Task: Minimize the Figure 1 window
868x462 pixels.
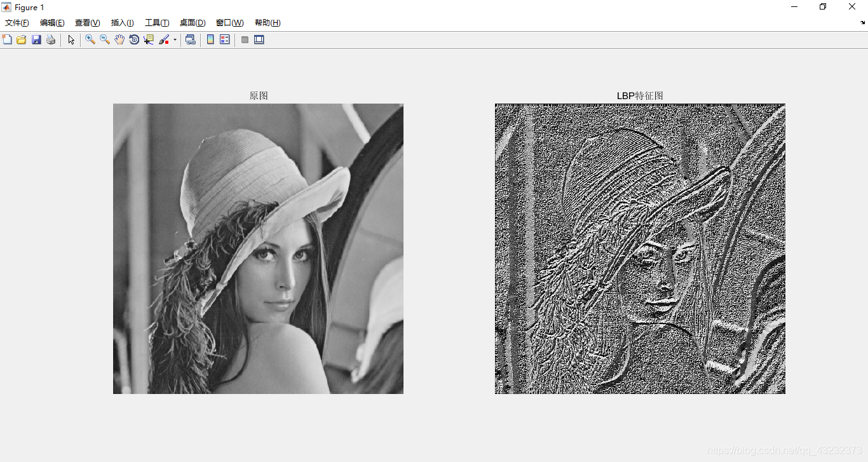Action: click(x=794, y=7)
